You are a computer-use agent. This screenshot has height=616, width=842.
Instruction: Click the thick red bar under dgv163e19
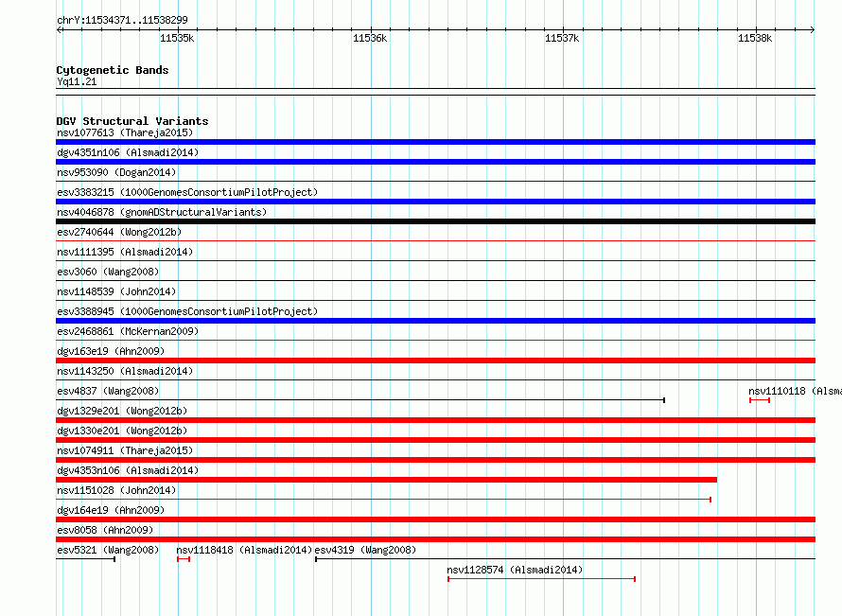tap(435, 361)
